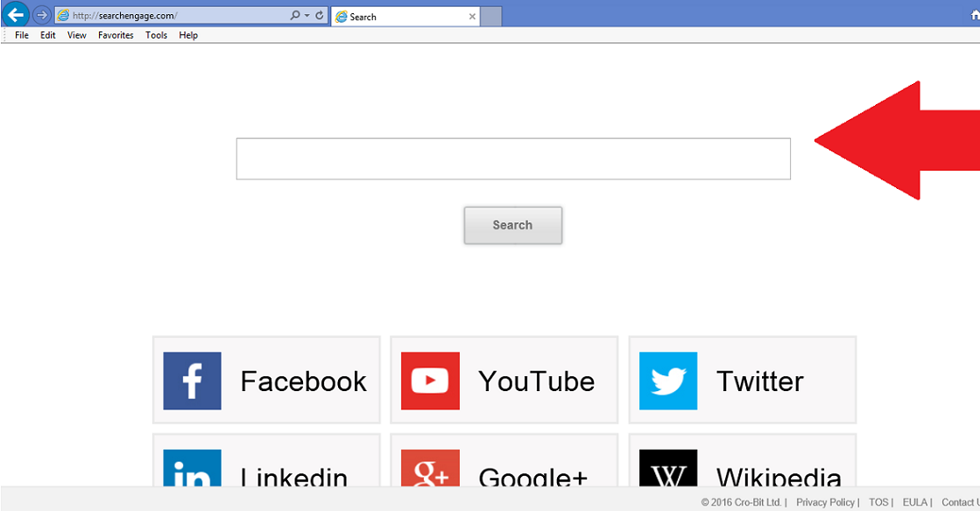980x511 pixels.
Task: Open the Wikipedia W icon tile
Action: [668, 468]
